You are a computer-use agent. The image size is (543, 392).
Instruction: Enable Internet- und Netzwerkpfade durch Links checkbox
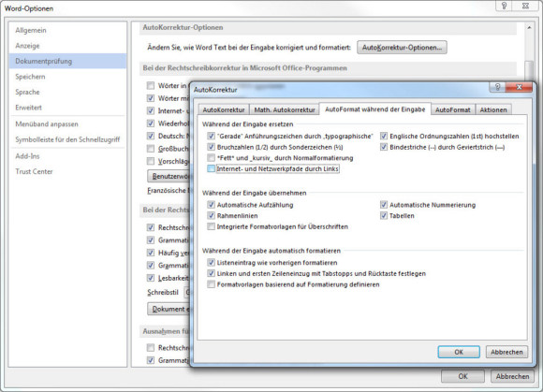click(211, 168)
